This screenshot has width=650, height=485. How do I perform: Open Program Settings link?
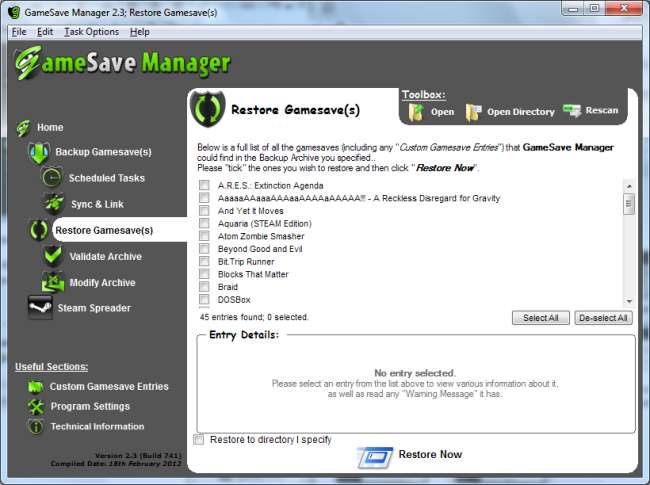coord(90,406)
